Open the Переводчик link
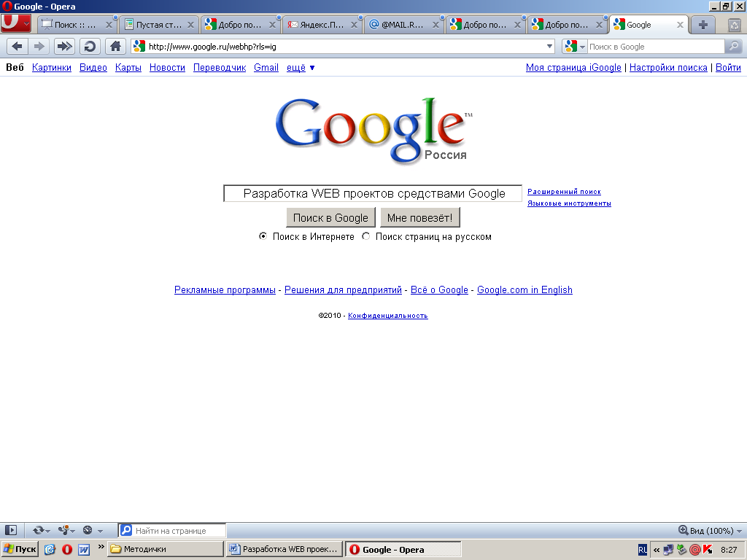 [220, 68]
